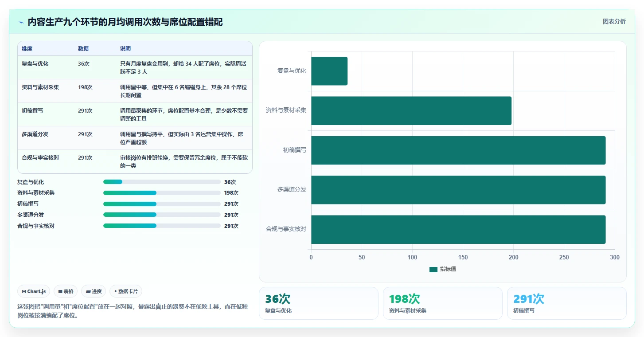Click the 多渠道分发 chart bar
Image resolution: width=644 pixels, height=337 pixels.
pyautogui.click(x=458, y=190)
